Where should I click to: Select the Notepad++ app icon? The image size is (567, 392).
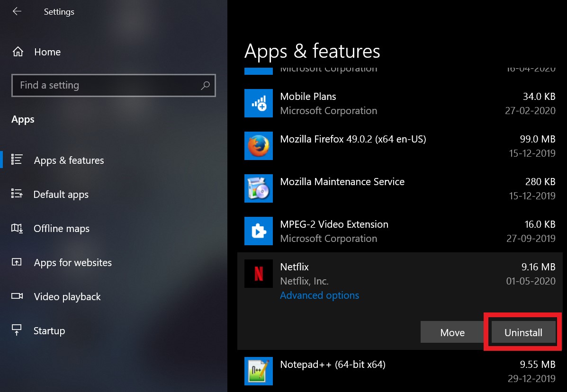point(259,372)
